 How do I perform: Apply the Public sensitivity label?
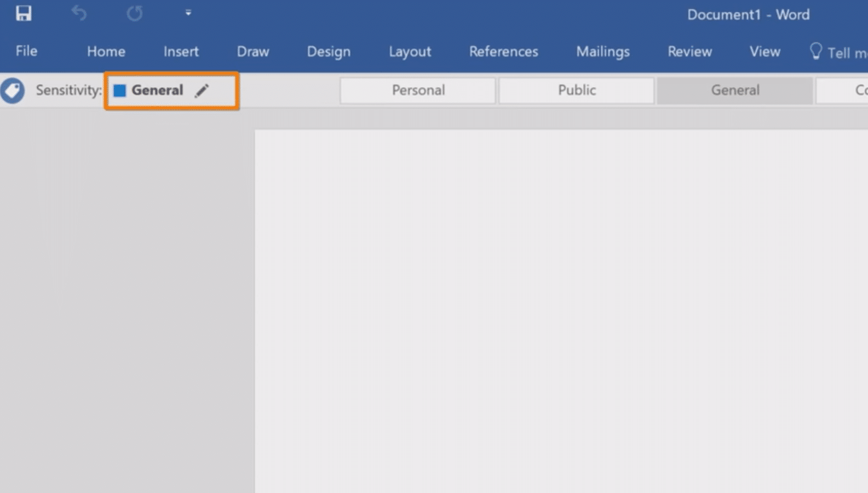[577, 90]
